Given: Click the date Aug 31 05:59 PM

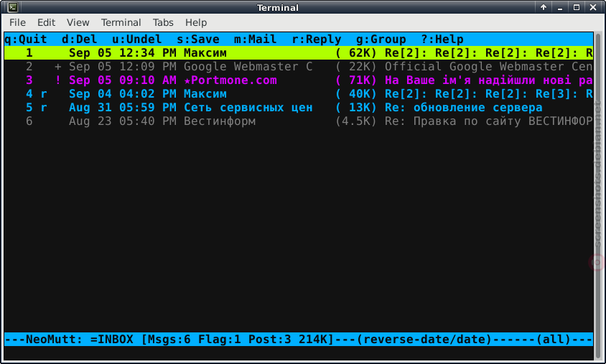Looking at the screenshot, I should (x=123, y=108).
